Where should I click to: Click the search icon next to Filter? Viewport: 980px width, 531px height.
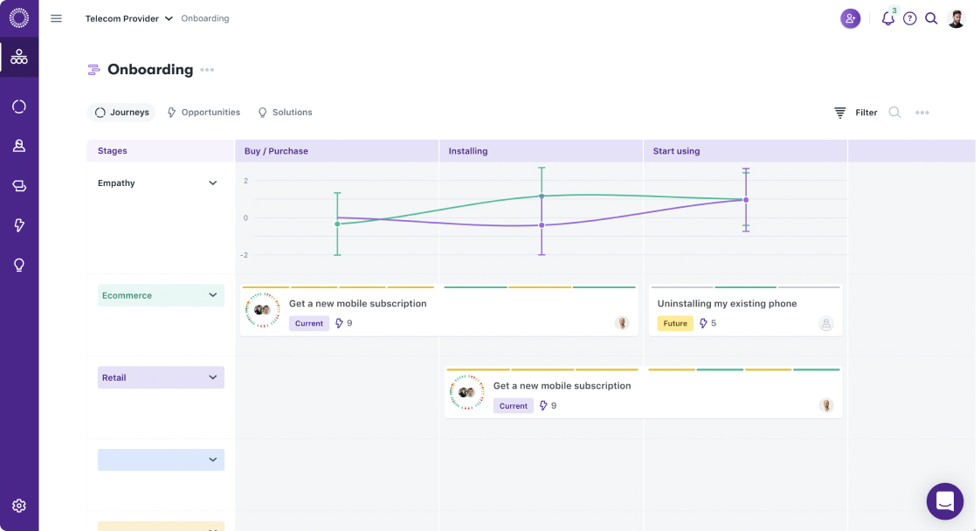click(x=895, y=113)
